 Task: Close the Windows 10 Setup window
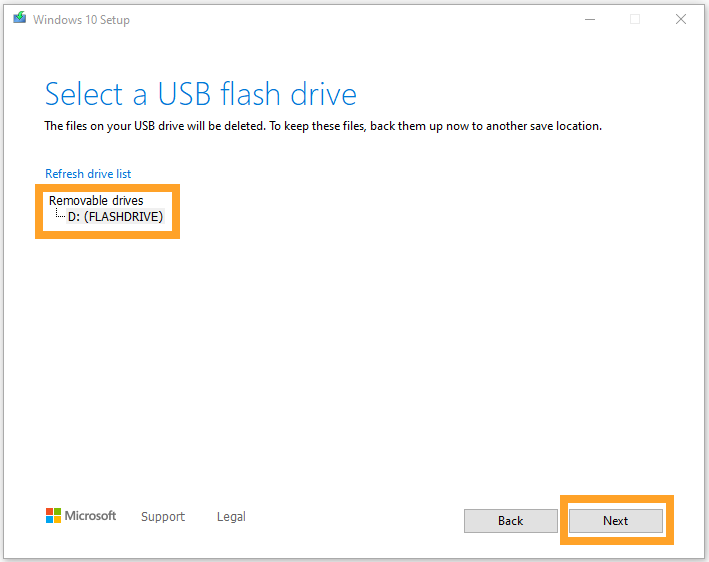(x=682, y=19)
